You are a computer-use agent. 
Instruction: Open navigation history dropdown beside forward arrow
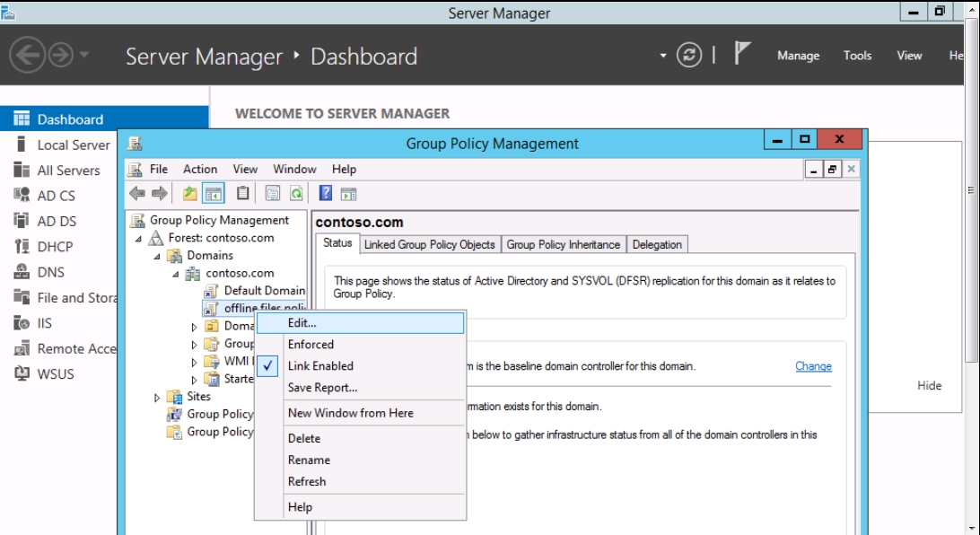(83, 55)
